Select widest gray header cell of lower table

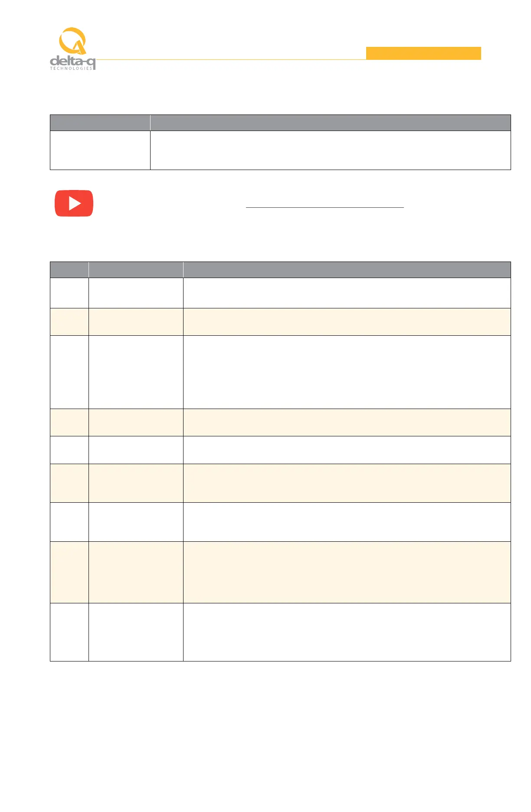[x=347, y=270]
